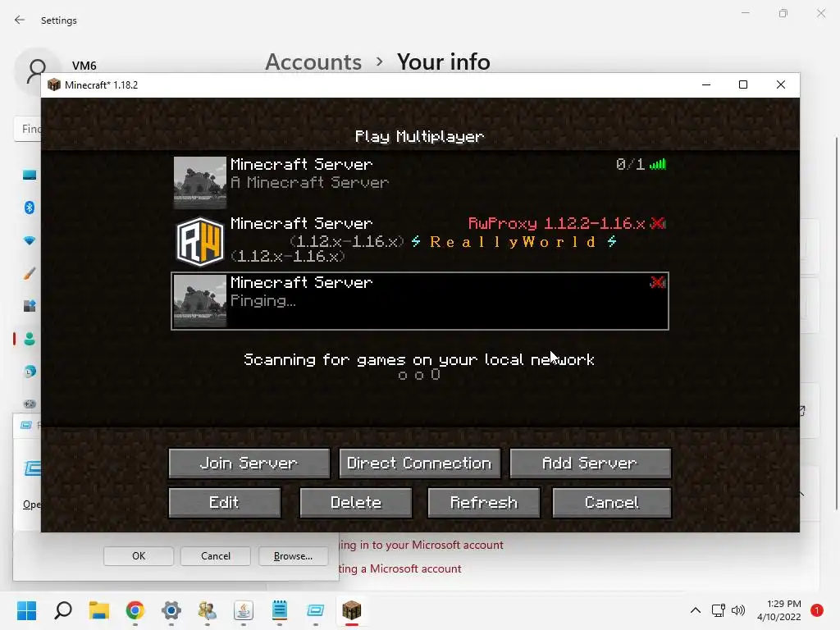Refresh the server list
This screenshot has width=840, height=630.
pyautogui.click(x=484, y=503)
